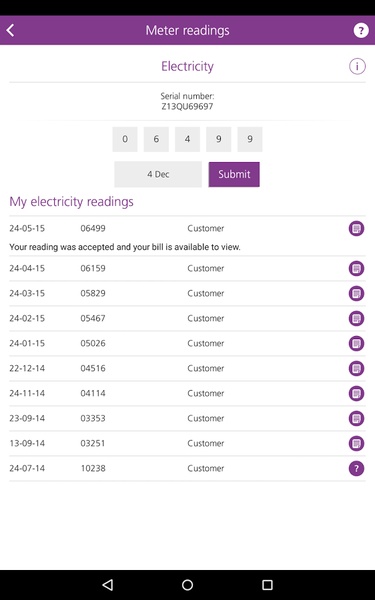Click reading value 05467
The height and width of the screenshot is (600, 375).
point(93,318)
